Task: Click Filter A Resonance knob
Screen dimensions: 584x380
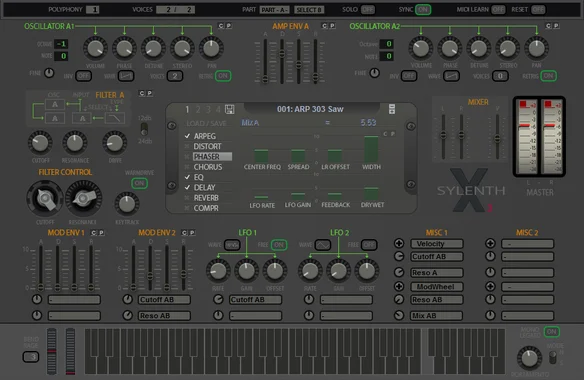Action: (75, 143)
